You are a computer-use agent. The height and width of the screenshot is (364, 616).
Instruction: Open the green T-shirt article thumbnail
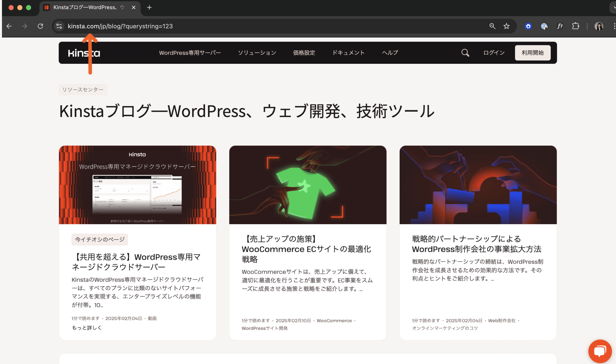[308, 185]
